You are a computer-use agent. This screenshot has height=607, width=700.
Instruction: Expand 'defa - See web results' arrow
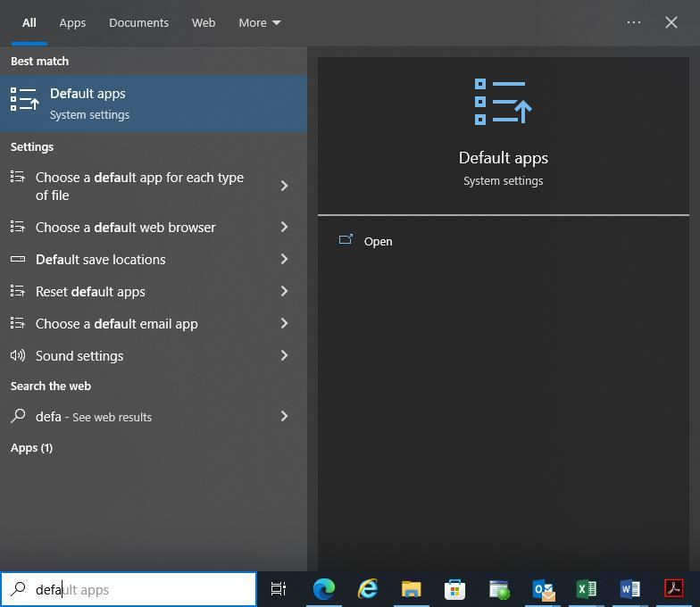point(284,416)
